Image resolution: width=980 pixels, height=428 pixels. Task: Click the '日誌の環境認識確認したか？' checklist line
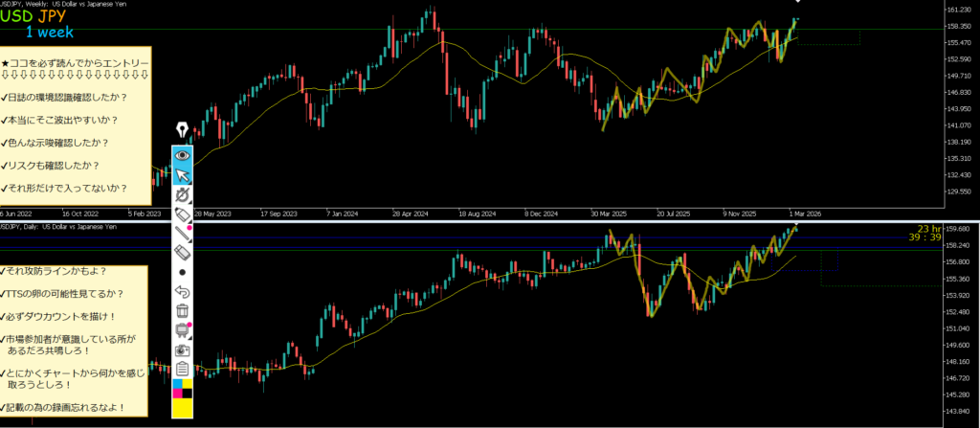[64, 98]
